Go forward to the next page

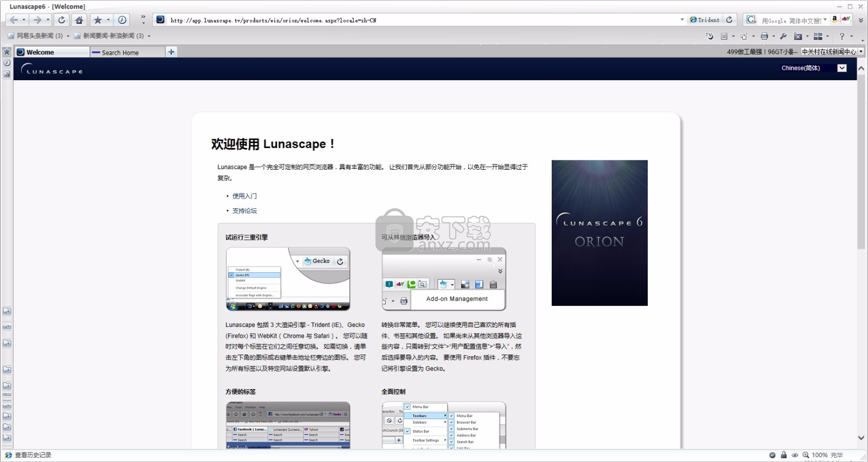[x=37, y=20]
